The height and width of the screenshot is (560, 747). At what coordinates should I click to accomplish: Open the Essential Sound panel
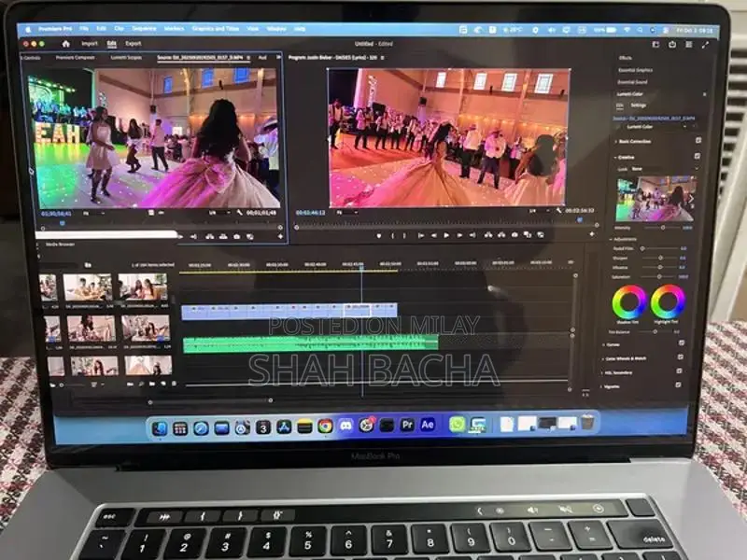632,82
